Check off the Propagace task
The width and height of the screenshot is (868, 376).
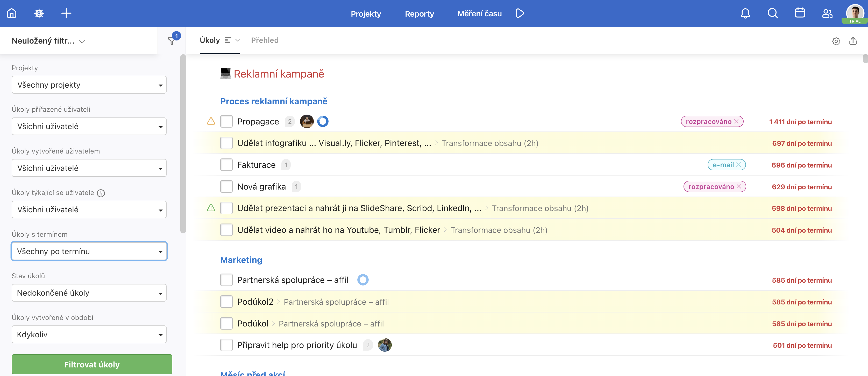(226, 121)
